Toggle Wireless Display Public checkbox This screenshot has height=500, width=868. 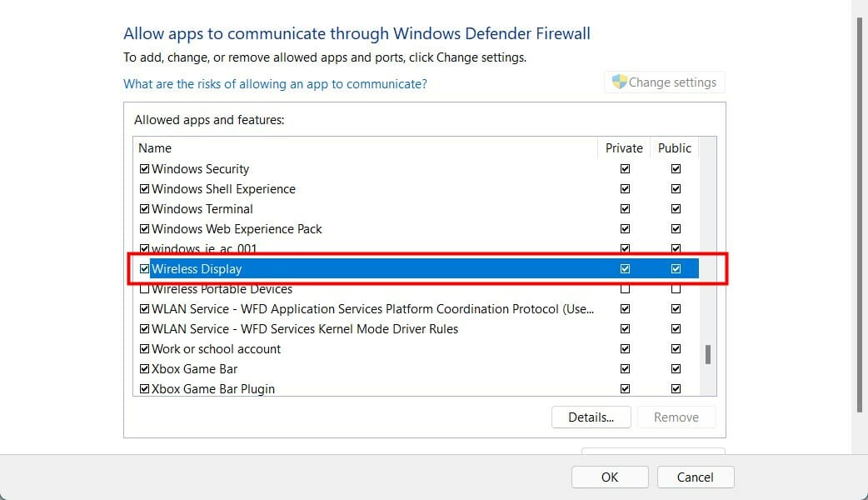pos(676,269)
